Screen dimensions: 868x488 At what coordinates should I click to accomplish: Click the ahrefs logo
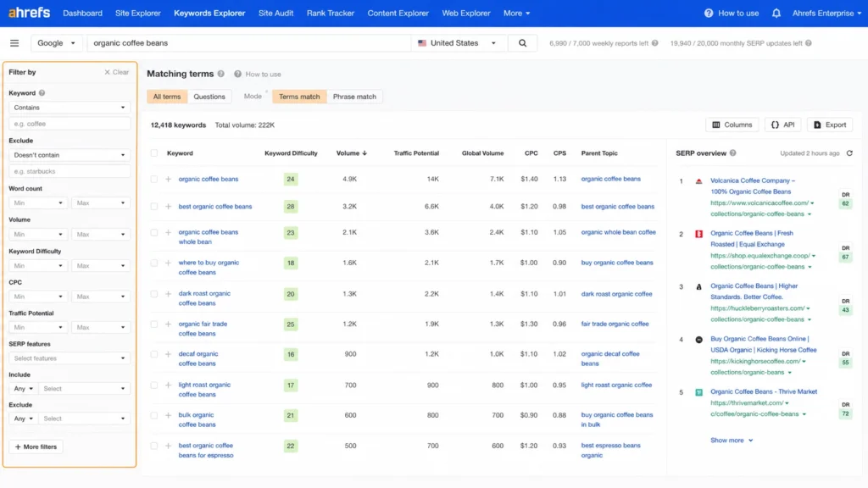pyautogui.click(x=30, y=13)
